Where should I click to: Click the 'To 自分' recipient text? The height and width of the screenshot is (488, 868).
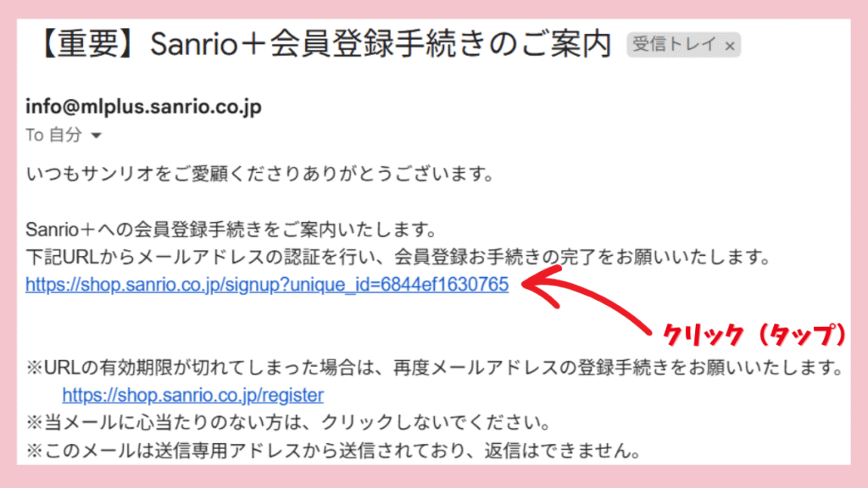click(53, 135)
